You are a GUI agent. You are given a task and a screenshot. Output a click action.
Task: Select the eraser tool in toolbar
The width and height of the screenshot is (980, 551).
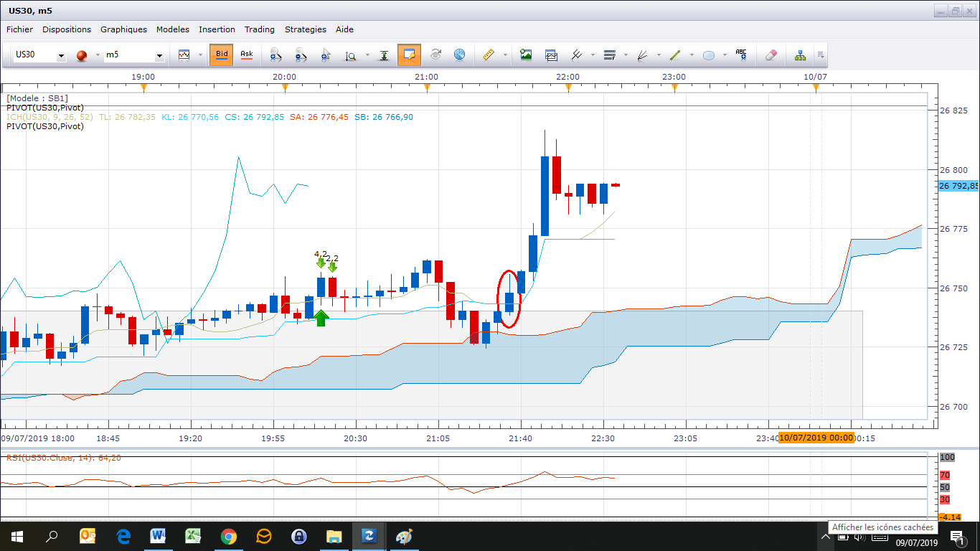771,55
